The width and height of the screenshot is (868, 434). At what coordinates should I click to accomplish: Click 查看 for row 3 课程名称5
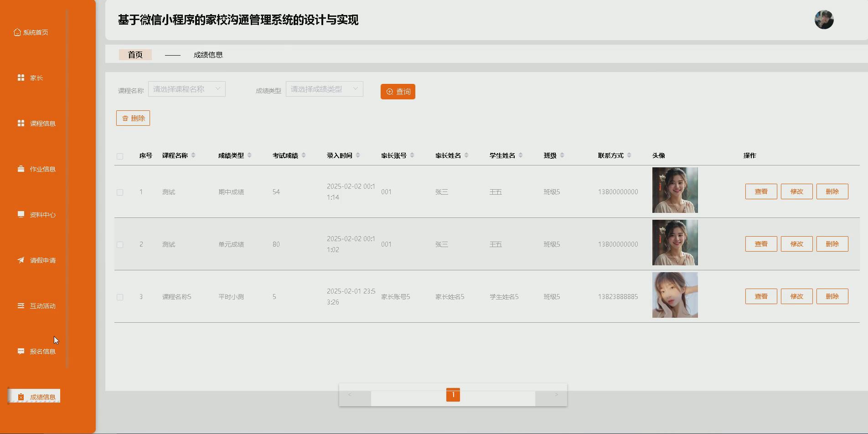[x=761, y=296]
